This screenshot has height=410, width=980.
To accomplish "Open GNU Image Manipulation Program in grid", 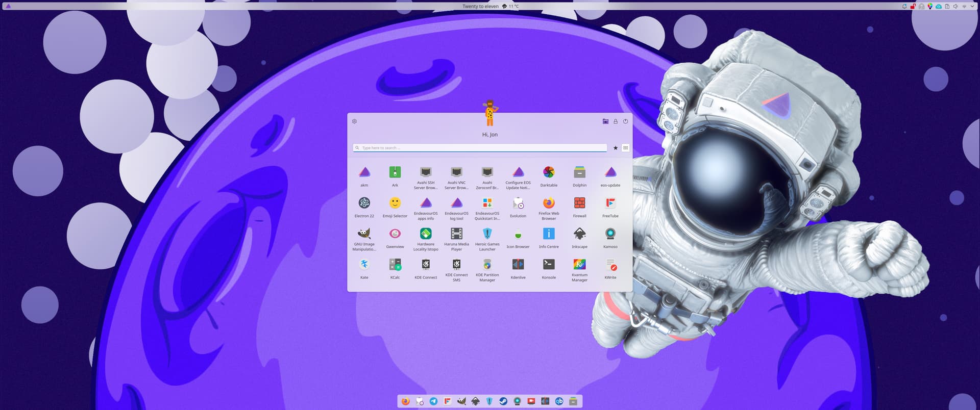I will coord(364,239).
